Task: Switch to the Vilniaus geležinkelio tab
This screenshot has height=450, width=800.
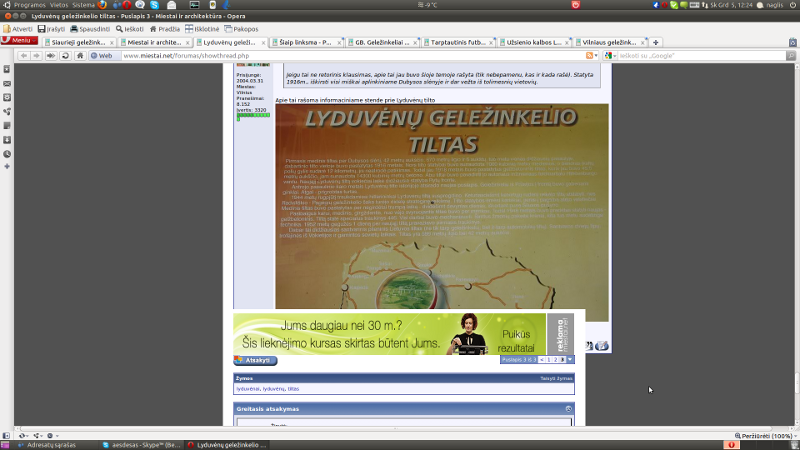Action: tap(609, 43)
